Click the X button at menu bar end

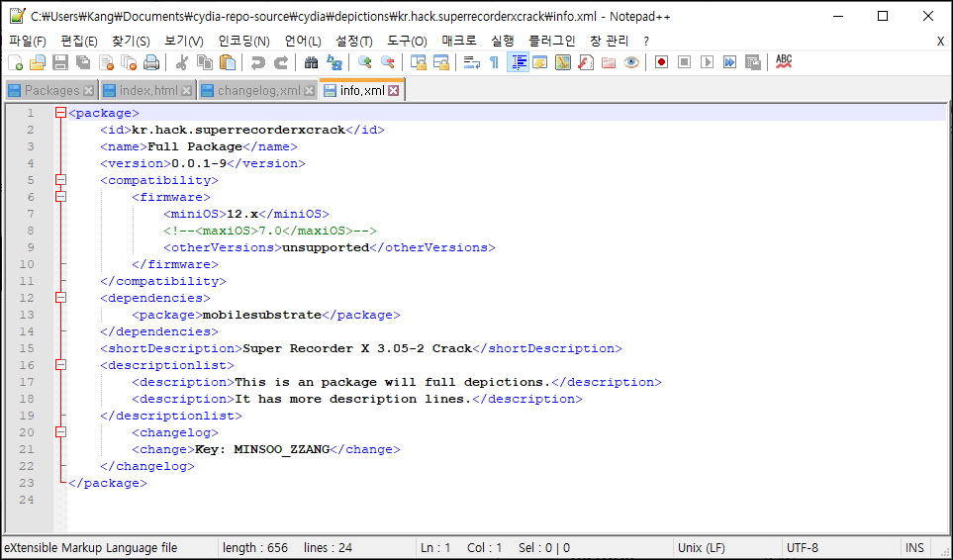point(940,42)
